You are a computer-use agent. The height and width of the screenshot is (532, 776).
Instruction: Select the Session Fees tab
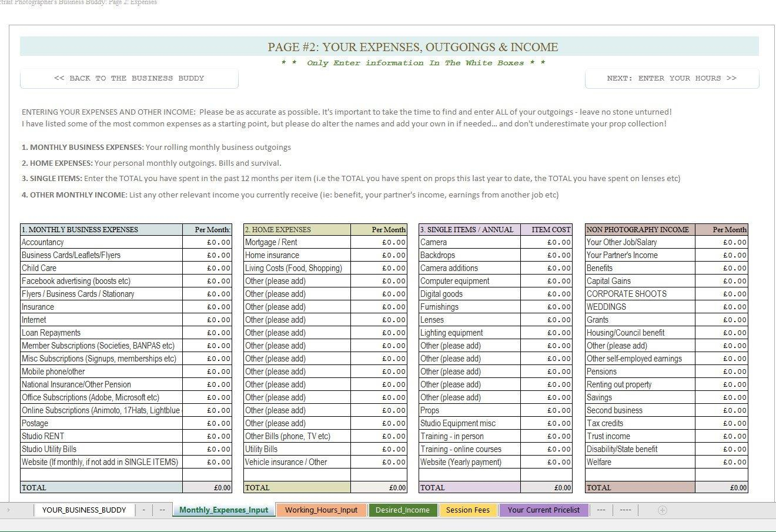pos(467,510)
